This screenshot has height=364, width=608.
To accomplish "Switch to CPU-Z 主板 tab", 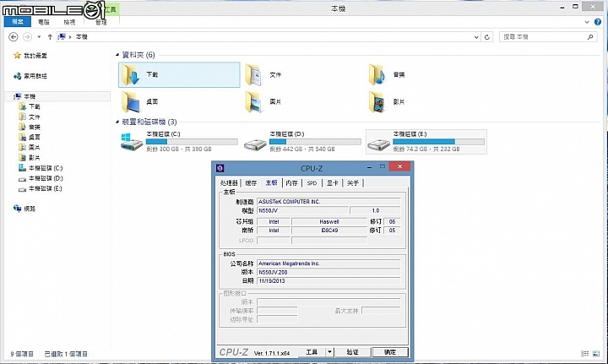I will [x=271, y=182].
